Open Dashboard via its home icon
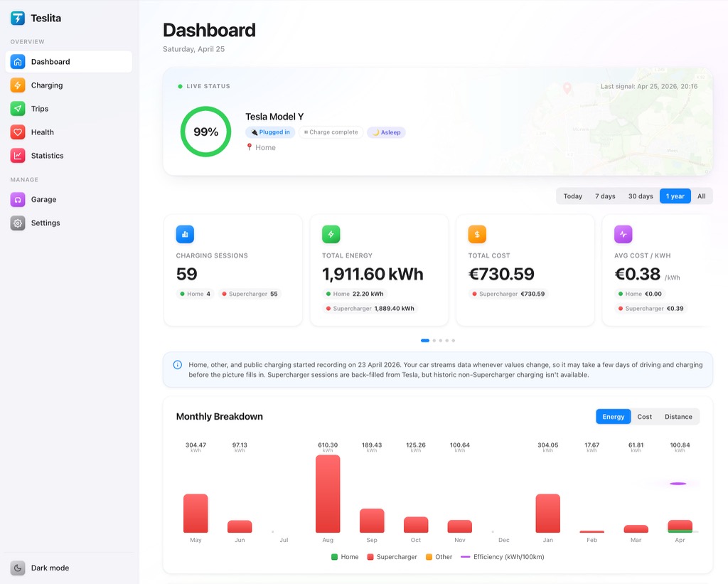 [18, 62]
